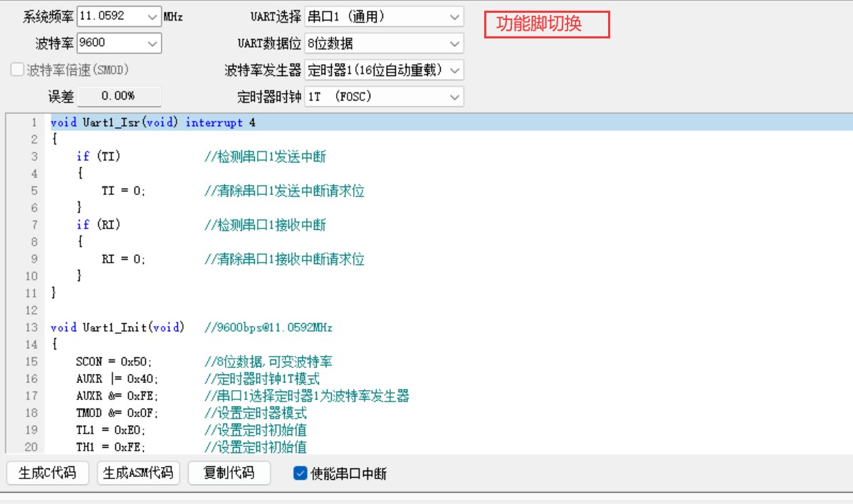This screenshot has width=853, height=504.
Task: Click the comment //检测串口1发送中断
Action: coord(265,157)
